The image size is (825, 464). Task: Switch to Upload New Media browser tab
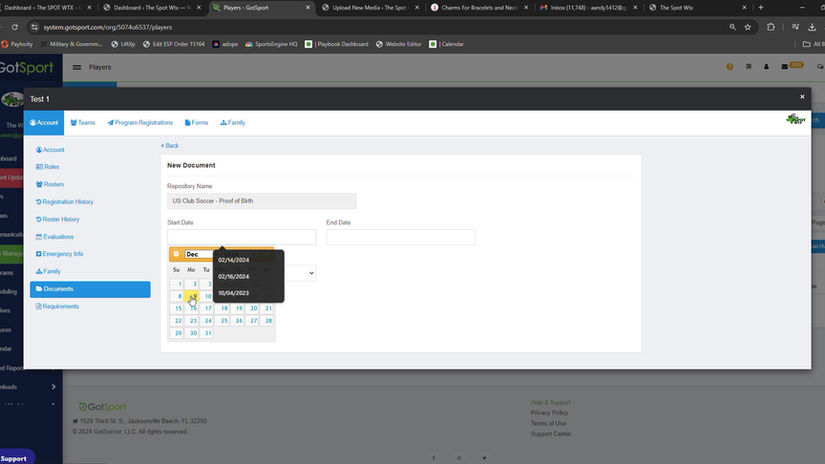[x=370, y=7]
